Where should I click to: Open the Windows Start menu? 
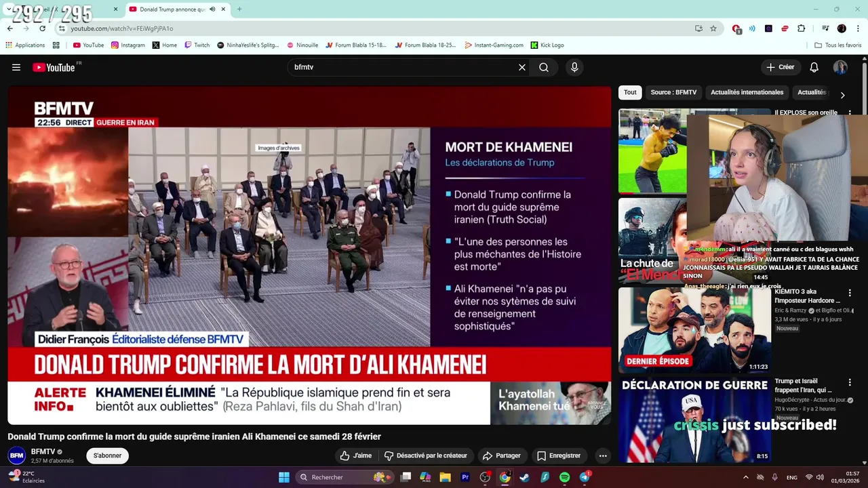pos(284,477)
